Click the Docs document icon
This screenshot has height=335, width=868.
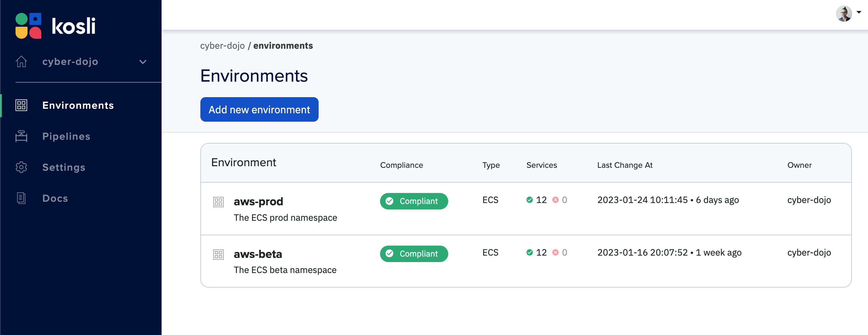coord(21,198)
